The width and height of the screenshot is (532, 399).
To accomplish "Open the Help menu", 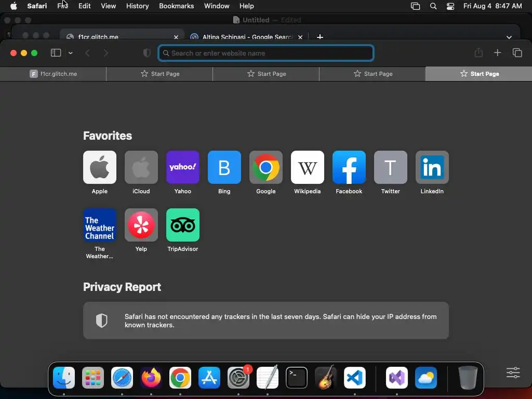I will (x=247, y=6).
